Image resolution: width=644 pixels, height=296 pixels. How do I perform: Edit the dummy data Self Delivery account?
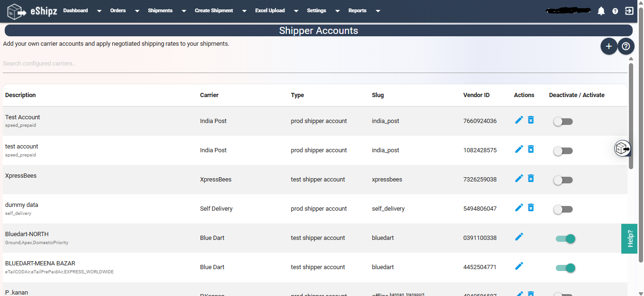click(x=519, y=207)
